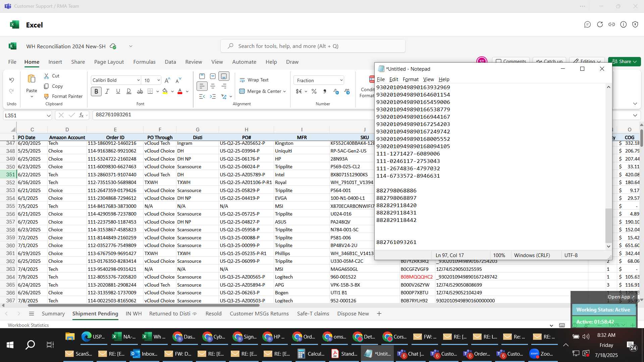The width and height of the screenshot is (644, 362).
Task: Click the text Orientation icon
Action: 224,97
